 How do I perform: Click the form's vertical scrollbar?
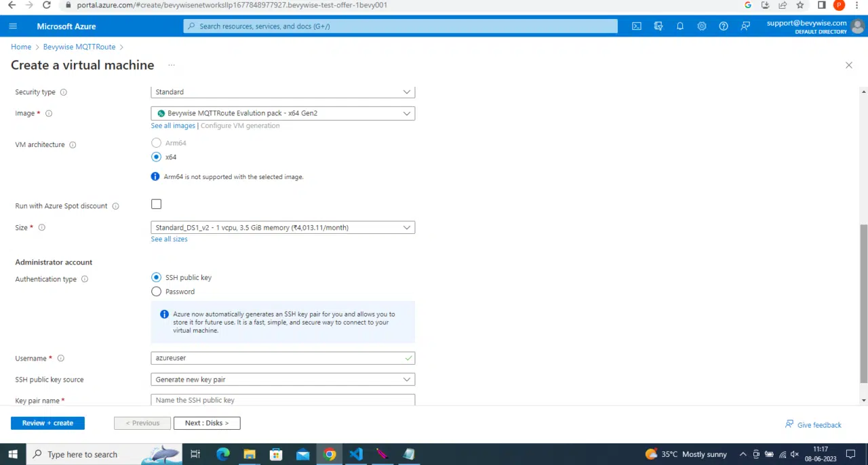[863, 304]
